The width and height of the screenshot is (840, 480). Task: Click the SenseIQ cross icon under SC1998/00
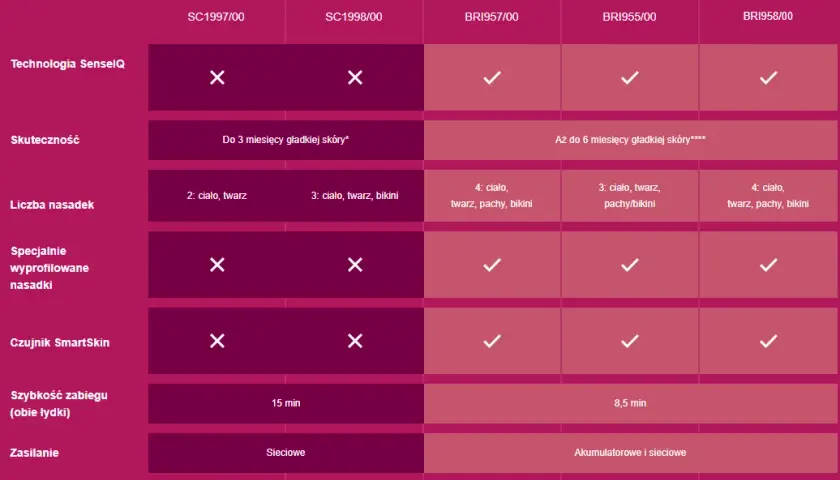(x=355, y=78)
